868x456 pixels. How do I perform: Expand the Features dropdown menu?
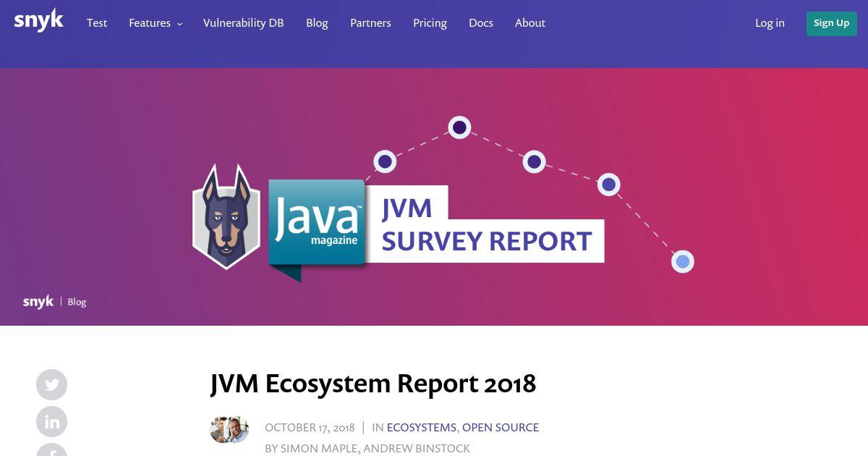pos(156,23)
